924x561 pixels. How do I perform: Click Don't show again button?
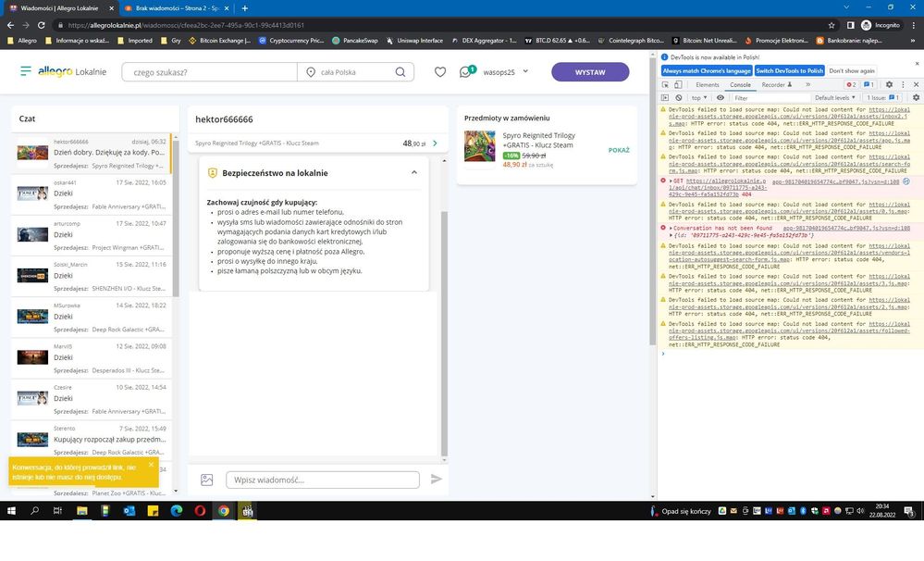[x=852, y=70]
